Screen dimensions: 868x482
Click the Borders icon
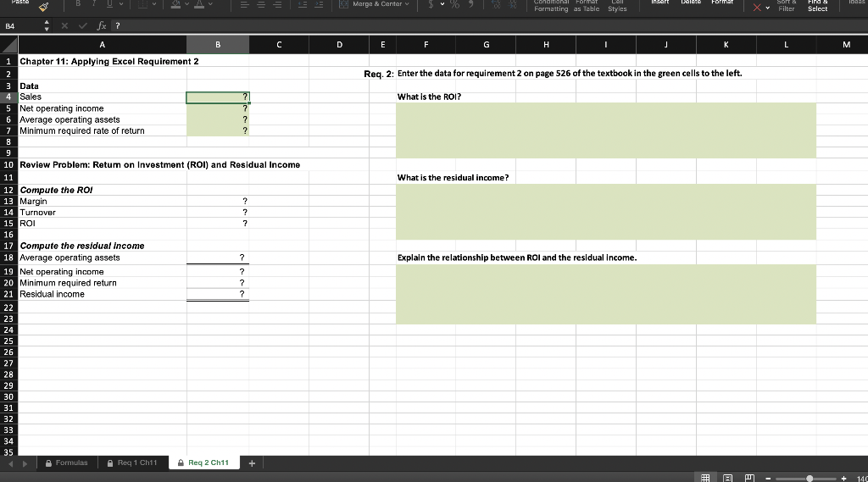(142, 4)
